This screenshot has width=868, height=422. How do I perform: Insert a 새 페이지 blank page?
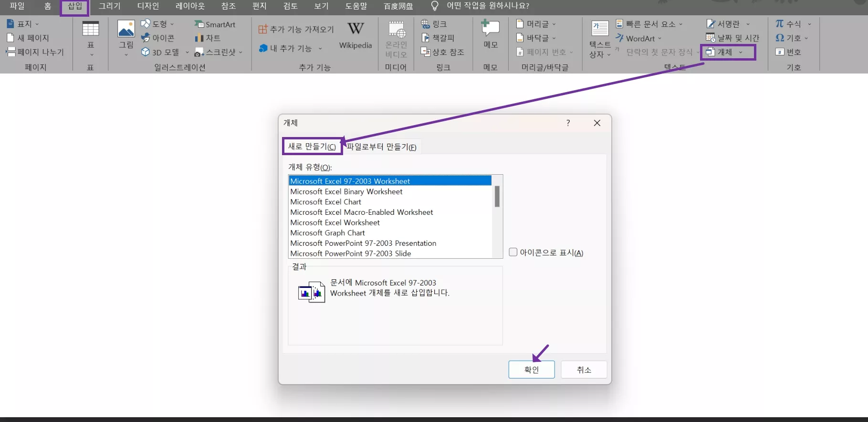click(28, 38)
